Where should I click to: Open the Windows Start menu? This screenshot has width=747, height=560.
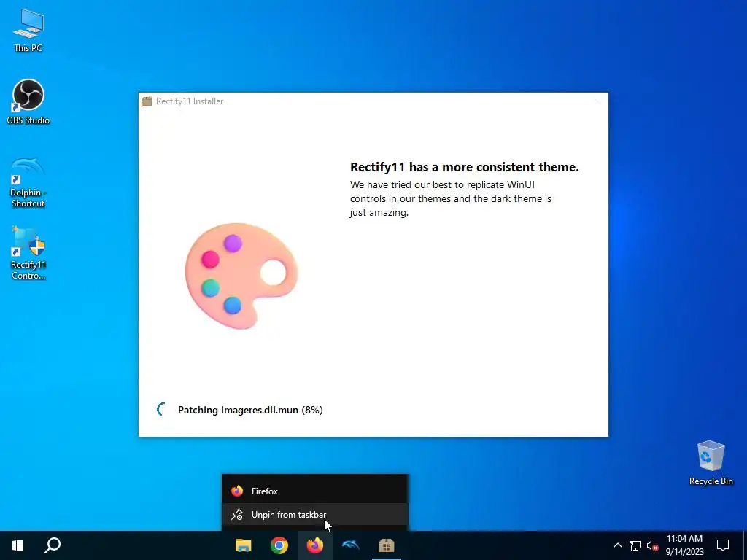(x=18, y=545)
